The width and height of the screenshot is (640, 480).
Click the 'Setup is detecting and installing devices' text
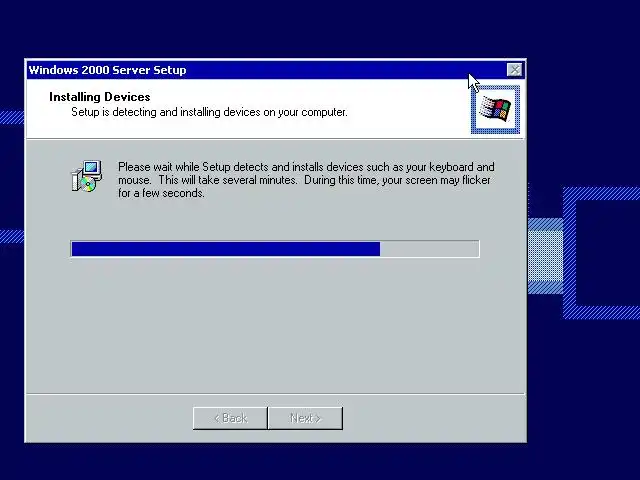pyautogui.click(x=209, y=112)
